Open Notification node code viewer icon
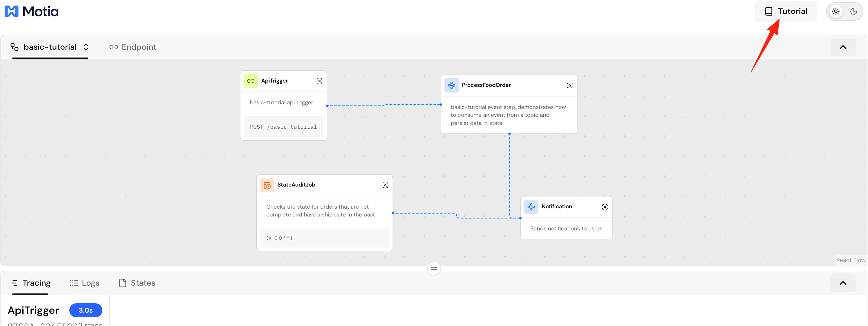 click(x=605, y=207)
